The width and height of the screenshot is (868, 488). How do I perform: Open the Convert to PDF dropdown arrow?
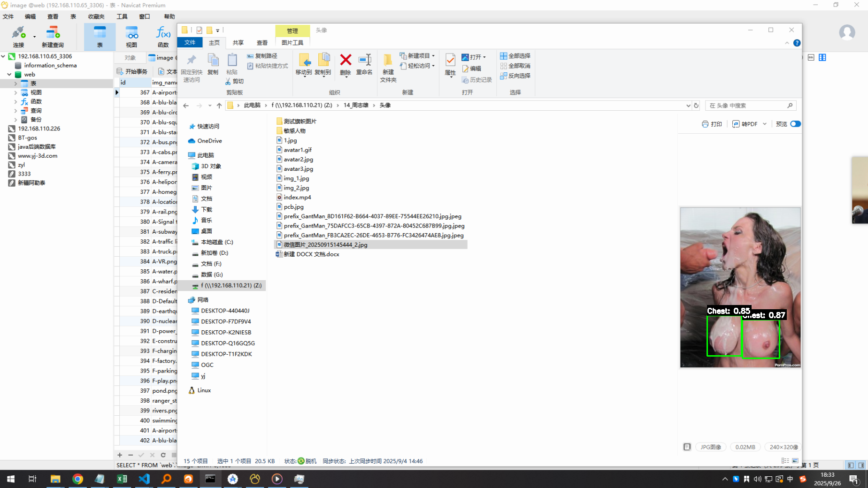tap(765, 124)
